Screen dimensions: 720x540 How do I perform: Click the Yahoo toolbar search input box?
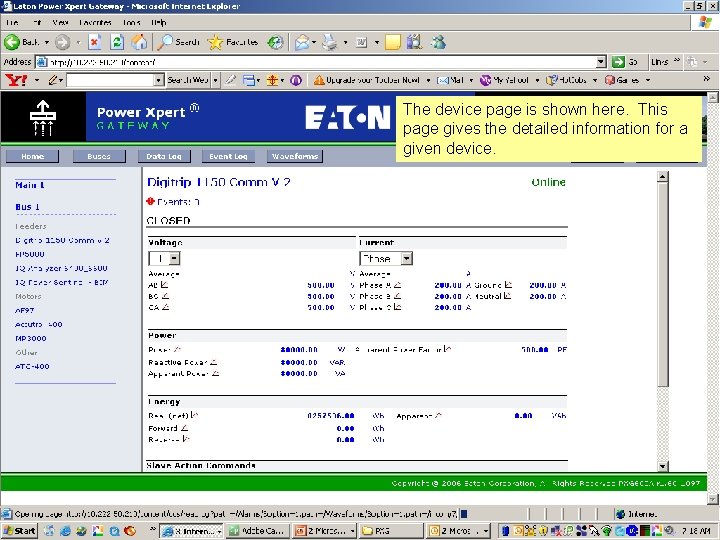[110, 80]
